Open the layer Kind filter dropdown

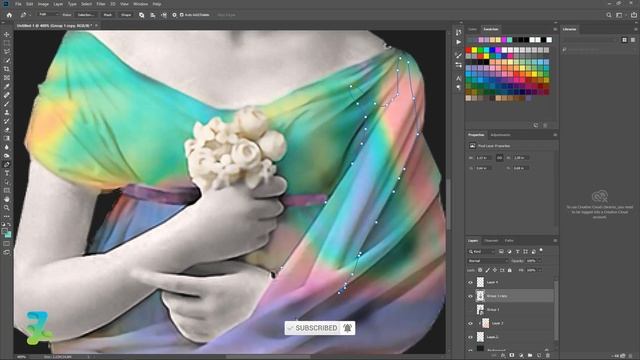[x=481, y=251]
